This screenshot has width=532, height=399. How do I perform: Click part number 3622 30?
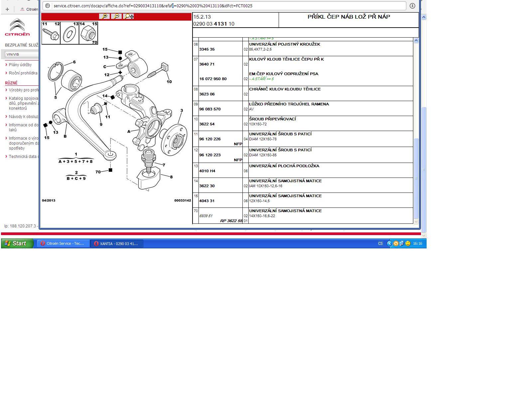[x=207, y=186]
